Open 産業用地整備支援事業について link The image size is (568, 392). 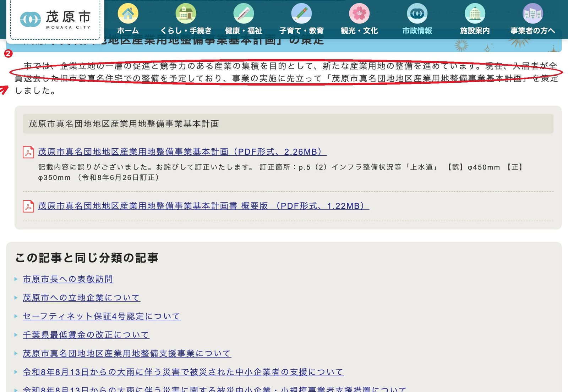coord(127,353)
